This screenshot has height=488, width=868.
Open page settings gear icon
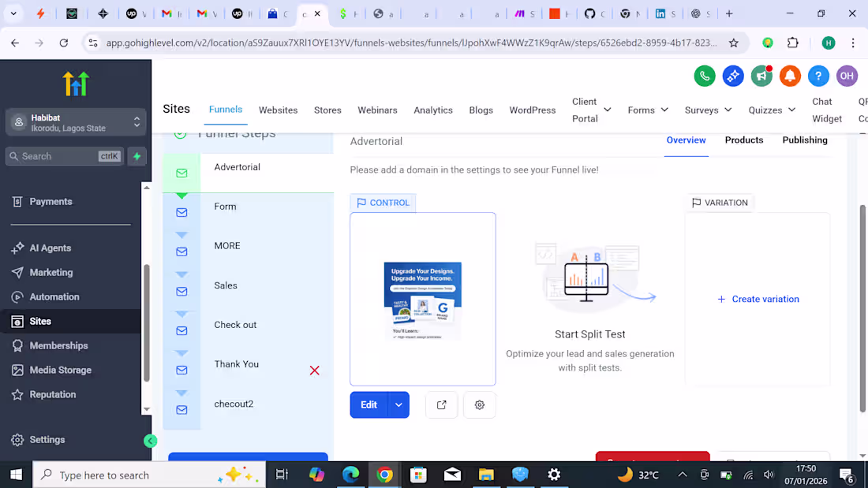point(480,405)
